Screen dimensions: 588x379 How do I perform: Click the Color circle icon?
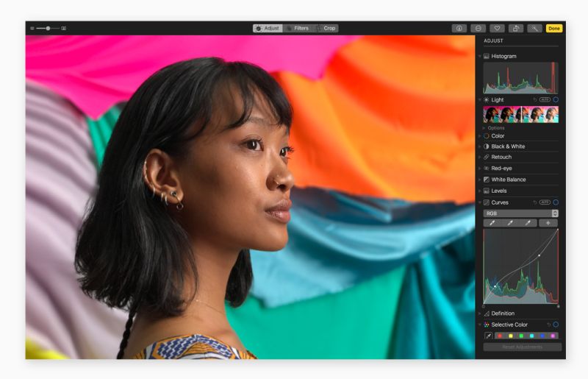point(487,135)
